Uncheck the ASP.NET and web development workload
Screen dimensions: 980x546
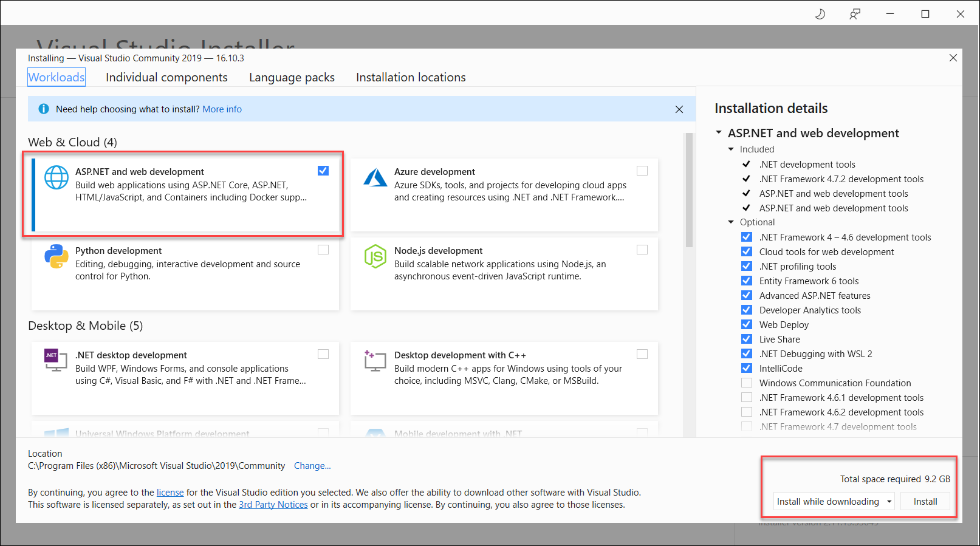tap(323, 171)
